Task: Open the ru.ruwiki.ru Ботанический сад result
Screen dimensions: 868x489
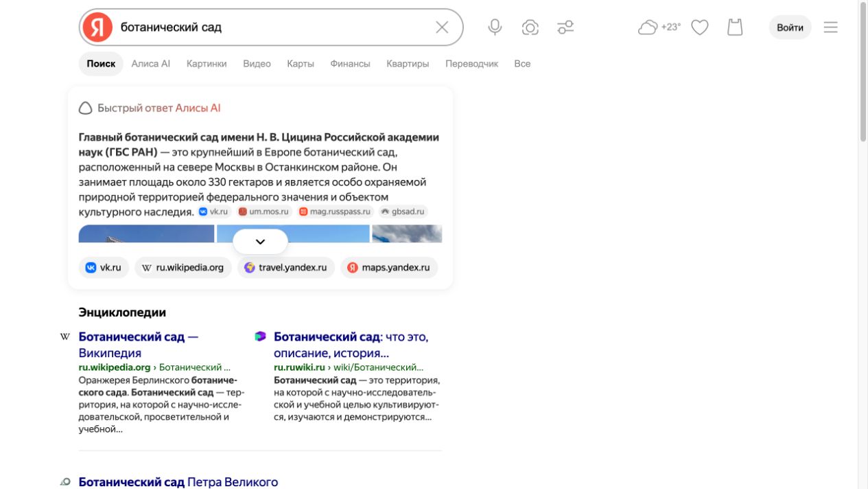Action: pyautogui.click(x=351, y=345)
